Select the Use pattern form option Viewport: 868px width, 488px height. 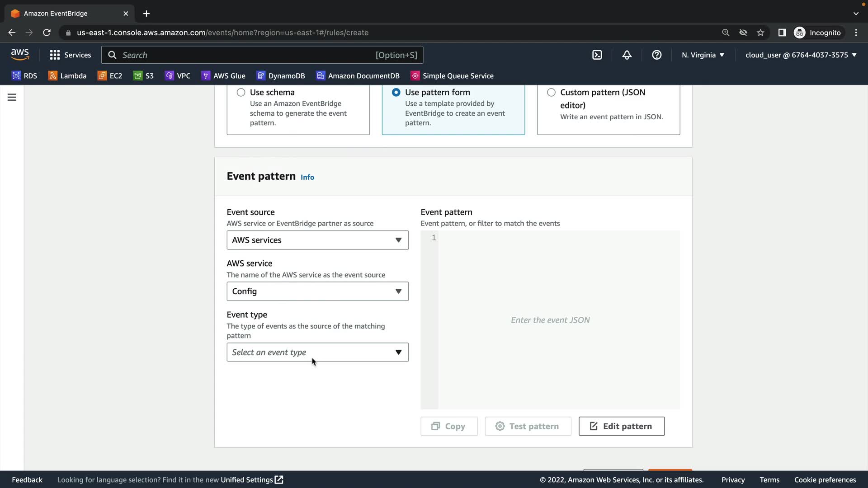point(396,93)
